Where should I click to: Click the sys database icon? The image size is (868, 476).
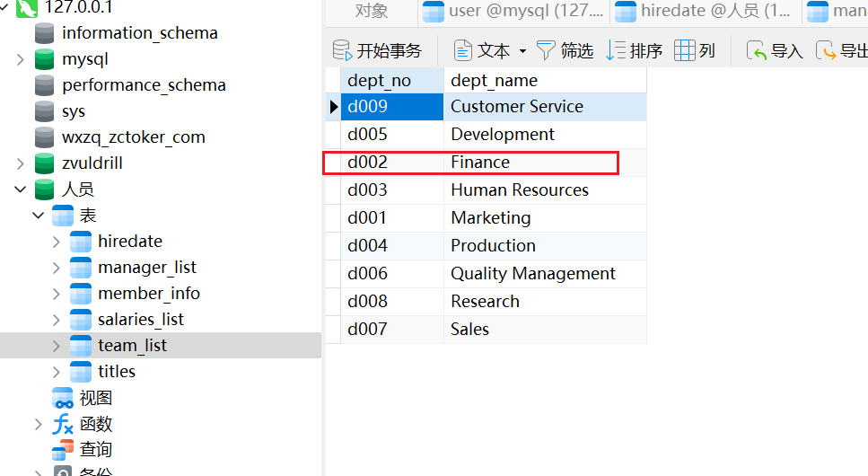point(44,111)
